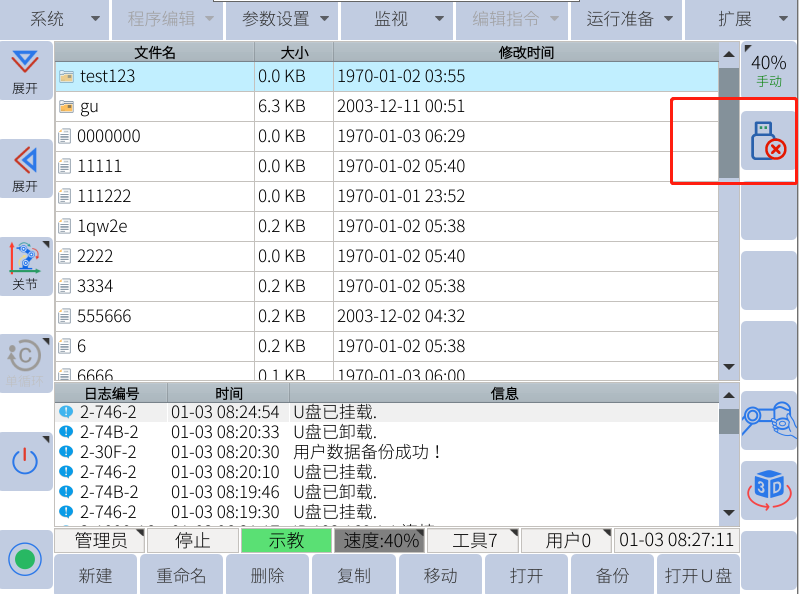Click the 3D rotate view icon

click(768, 488)
